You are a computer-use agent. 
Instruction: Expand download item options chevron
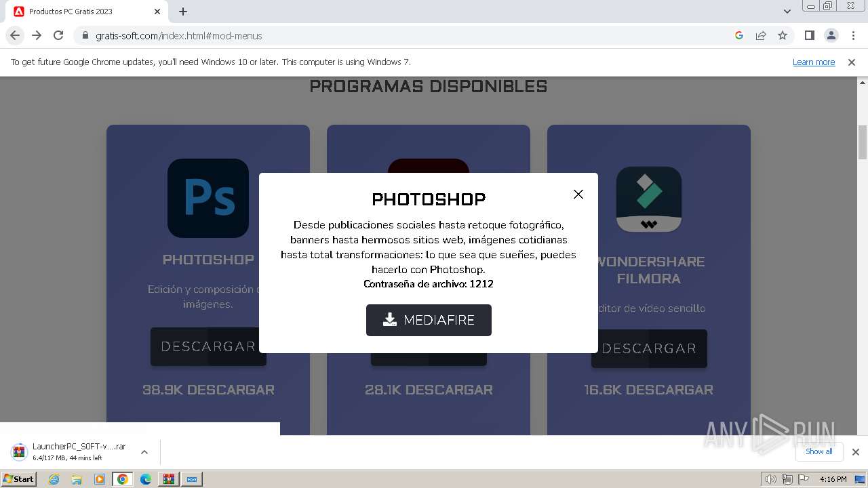pyautogui.click(x=144, y=452)
